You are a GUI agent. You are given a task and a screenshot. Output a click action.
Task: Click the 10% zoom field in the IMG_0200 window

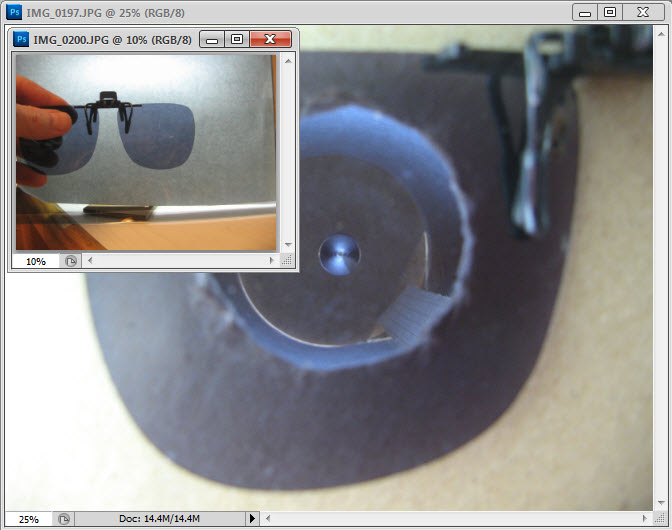tap(36, 261)
